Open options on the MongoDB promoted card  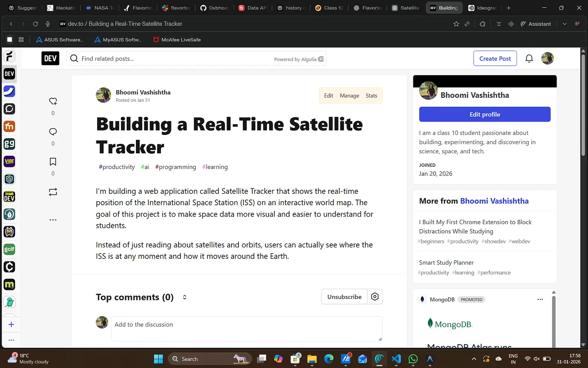[x=540, y=299]
